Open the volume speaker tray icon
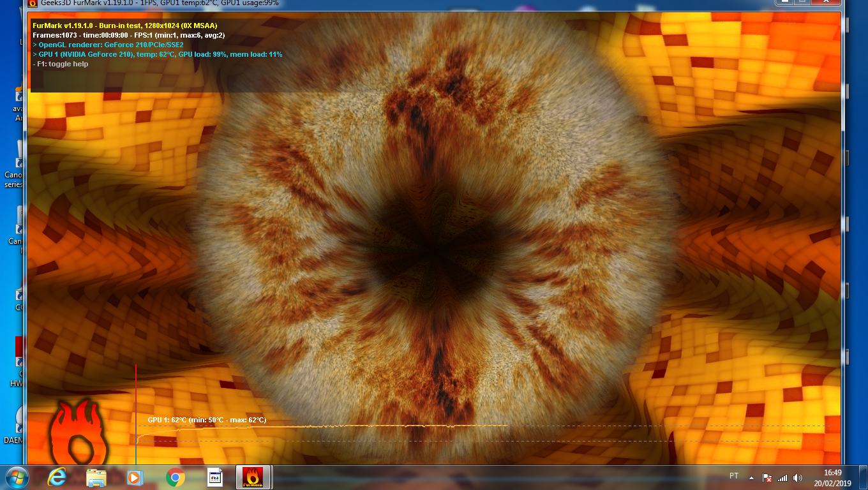 pyautogui.click(x=797, y=477)
